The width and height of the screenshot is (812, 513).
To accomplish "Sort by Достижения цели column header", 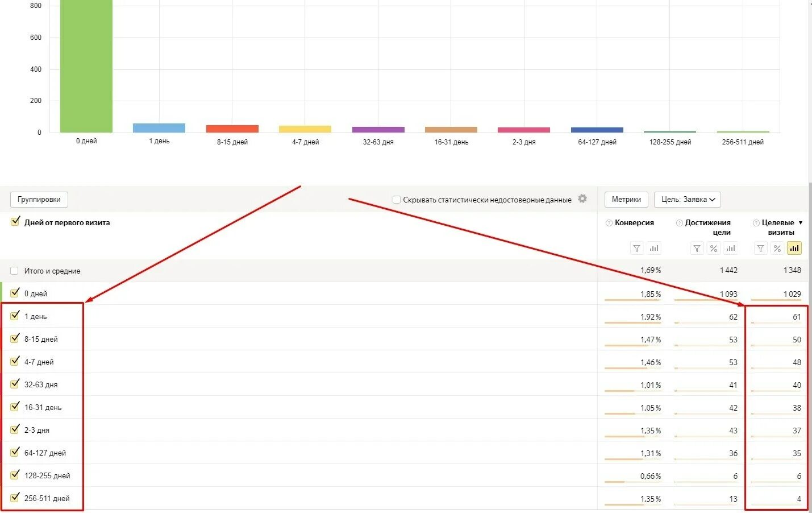I will [708, 227].
